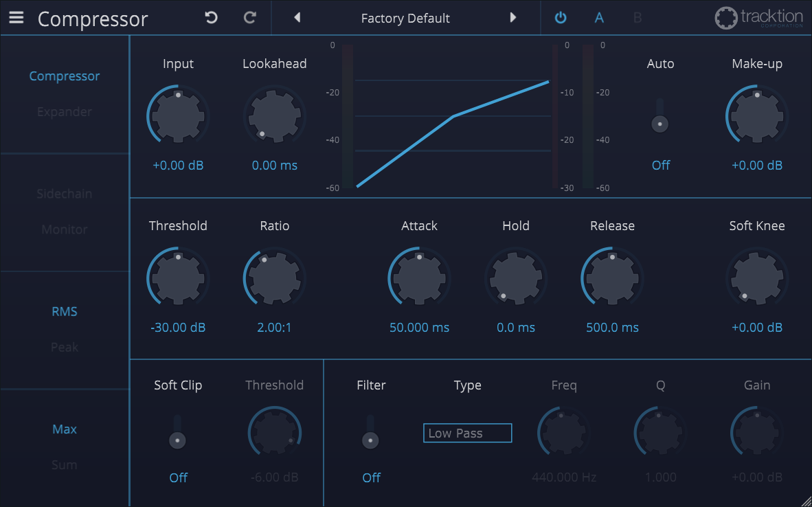Enable the Soft Clip switch
The width and height of the screenshot is (812, 507).
tap(178, 440)
